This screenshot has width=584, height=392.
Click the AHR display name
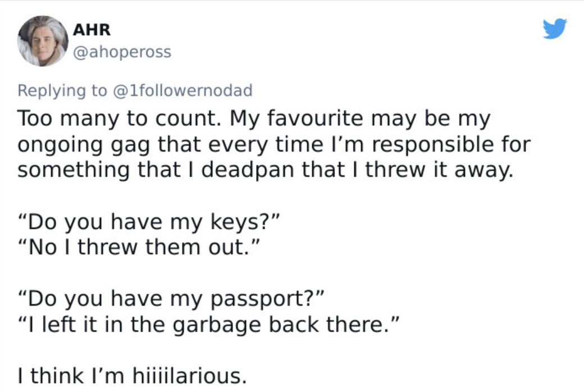pyautogui.click(x=92, y=29)
